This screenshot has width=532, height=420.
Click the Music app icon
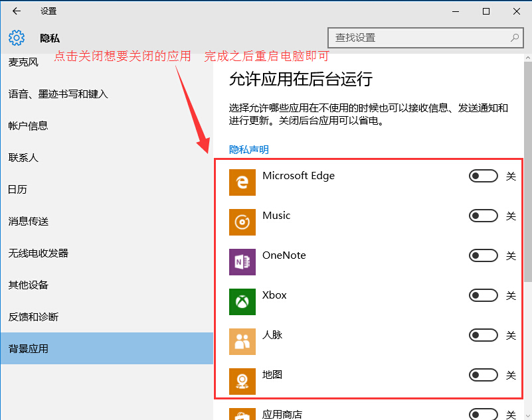[242, 222]
